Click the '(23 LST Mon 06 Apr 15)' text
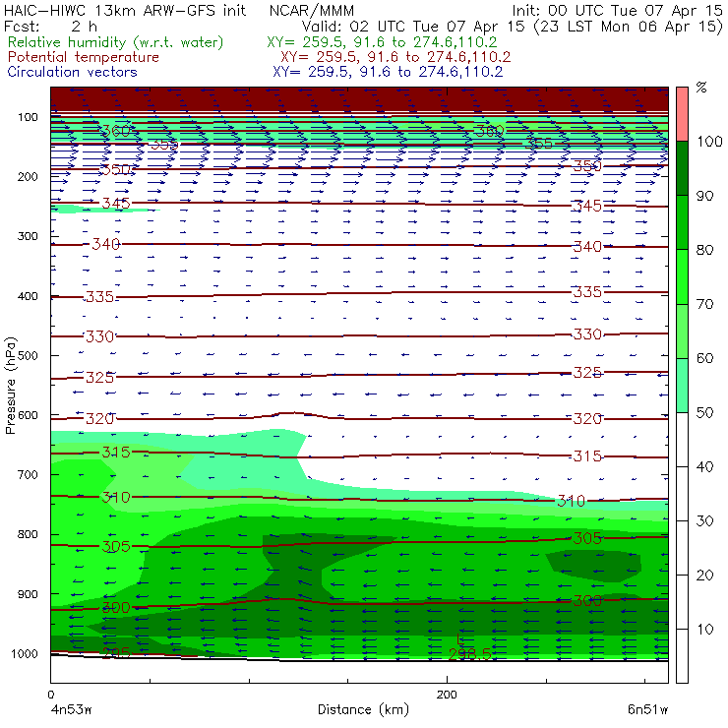The image size is (728, 728). pos(629,27)
